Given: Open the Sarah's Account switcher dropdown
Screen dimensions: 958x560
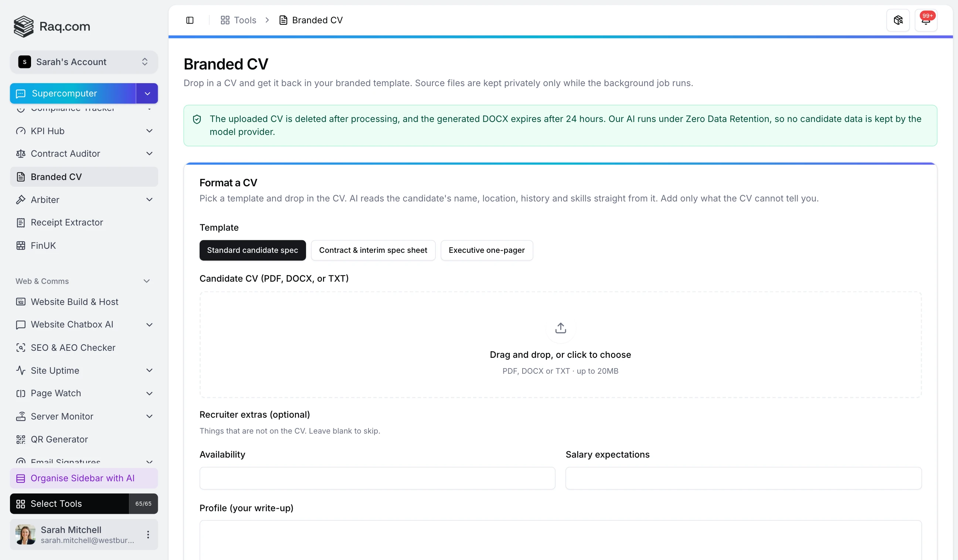Looking at the screenshot, I should (x=84, y=62).
